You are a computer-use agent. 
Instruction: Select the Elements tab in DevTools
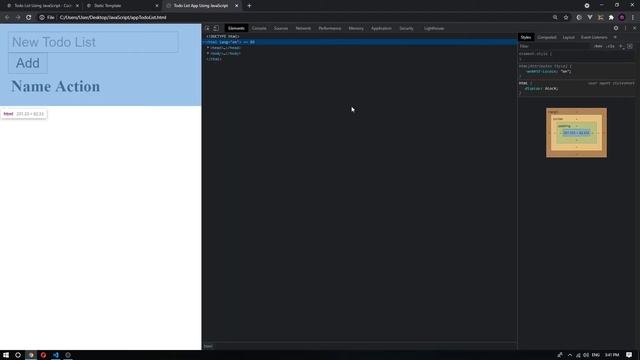pyautogui.click(x=236, y=29)
